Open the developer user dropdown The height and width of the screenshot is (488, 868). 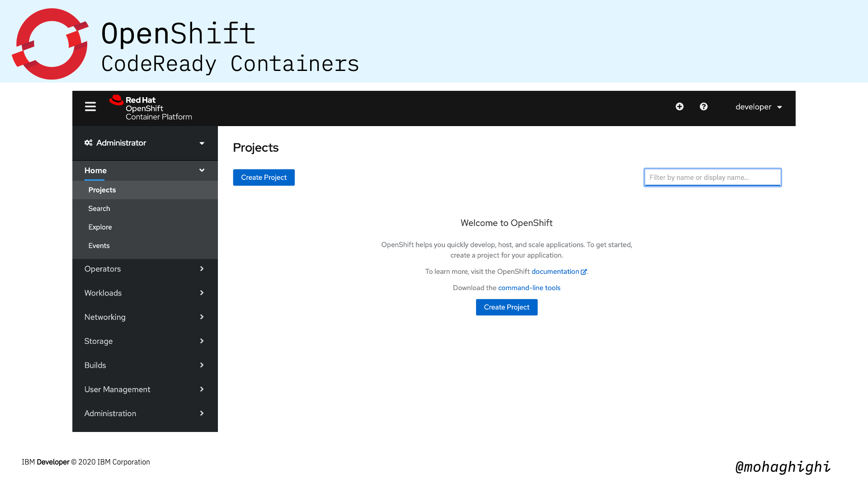click(759, 107)
